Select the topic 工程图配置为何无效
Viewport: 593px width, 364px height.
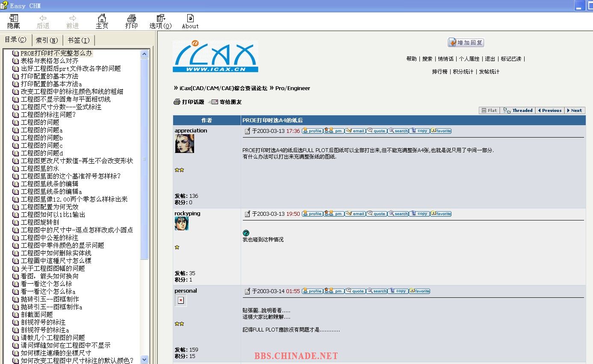pos(50,207)
